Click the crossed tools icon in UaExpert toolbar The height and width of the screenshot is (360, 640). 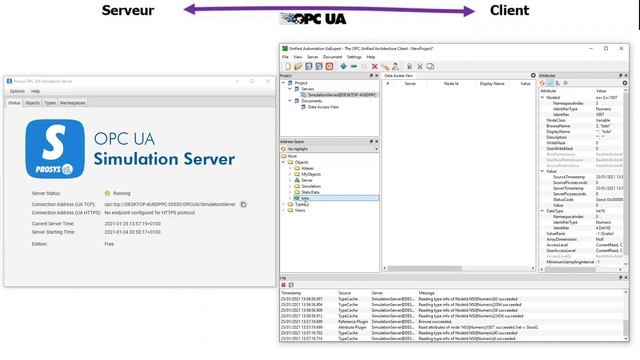click(x=420, y=67)
